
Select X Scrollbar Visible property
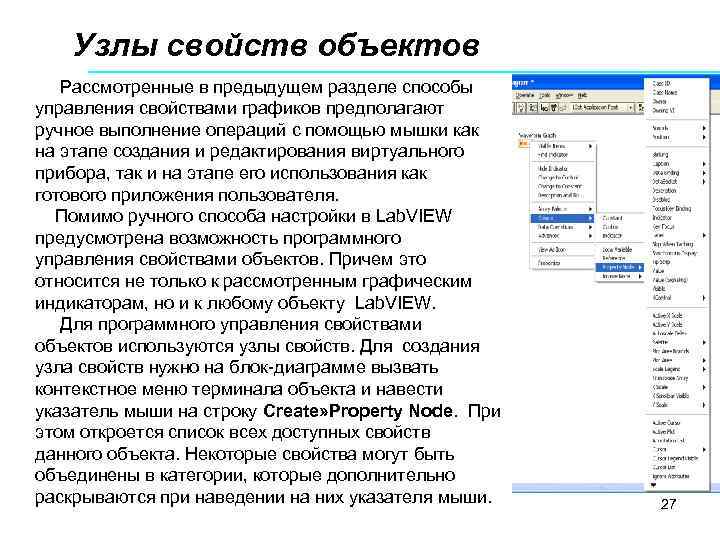point(671,396)
